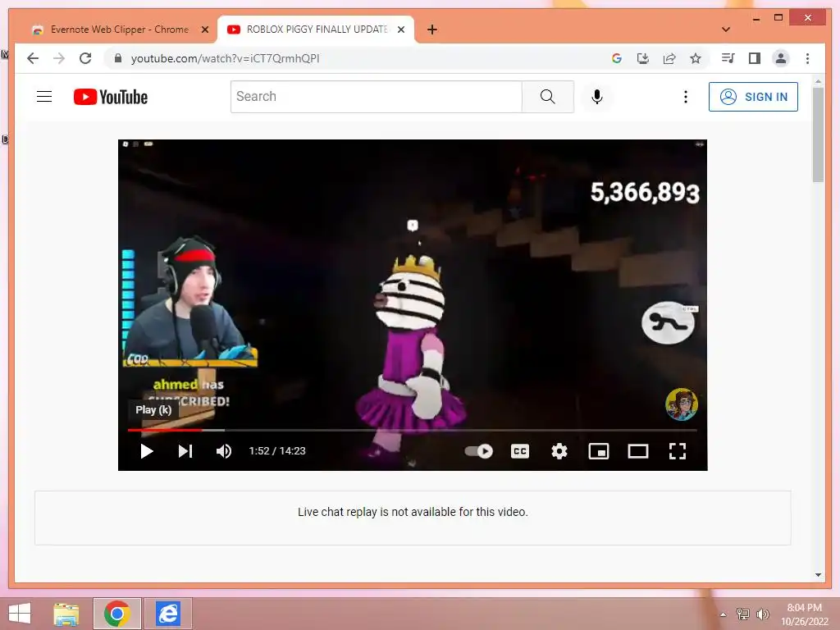
Task: Click the 5,366,893 counter in video
Action: 645,192
